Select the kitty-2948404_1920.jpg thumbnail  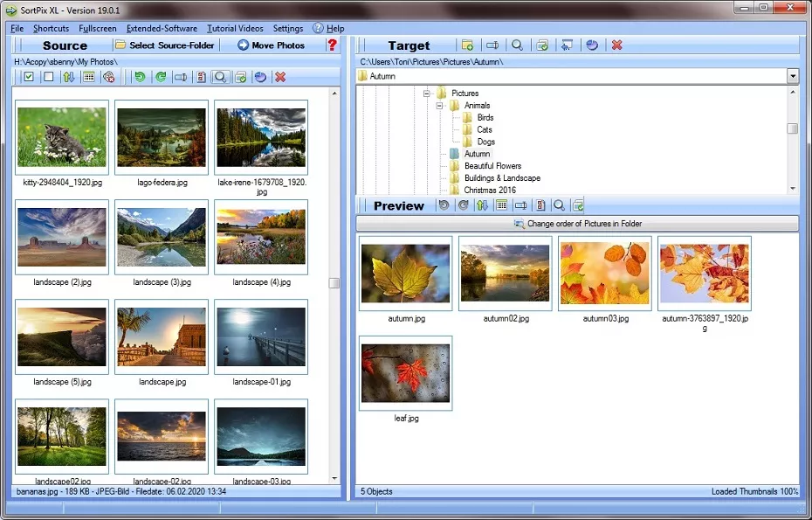[62, 138]
